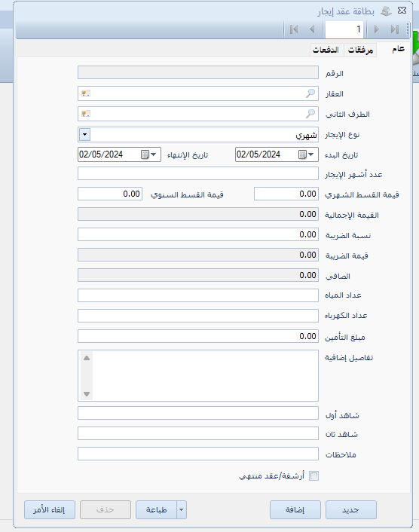Go to the next record
This screenshot has width=419, height=532.
click(x=376, y=29)
